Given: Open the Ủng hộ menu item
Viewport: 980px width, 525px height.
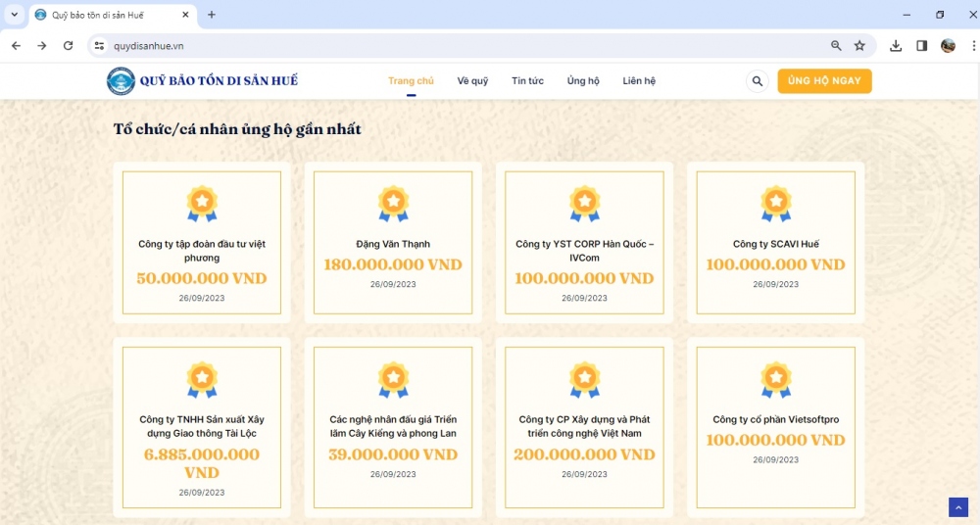Looking at the screenshot, I should click(583, 80).
